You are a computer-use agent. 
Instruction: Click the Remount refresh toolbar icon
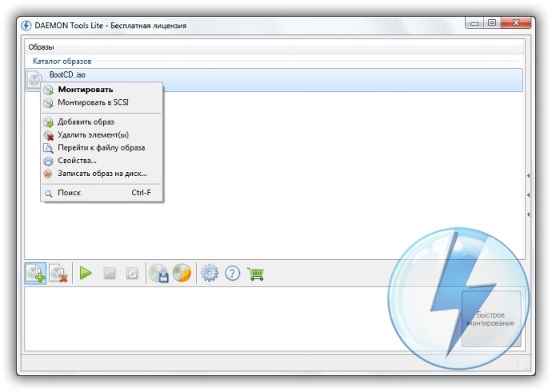[132, 273]
